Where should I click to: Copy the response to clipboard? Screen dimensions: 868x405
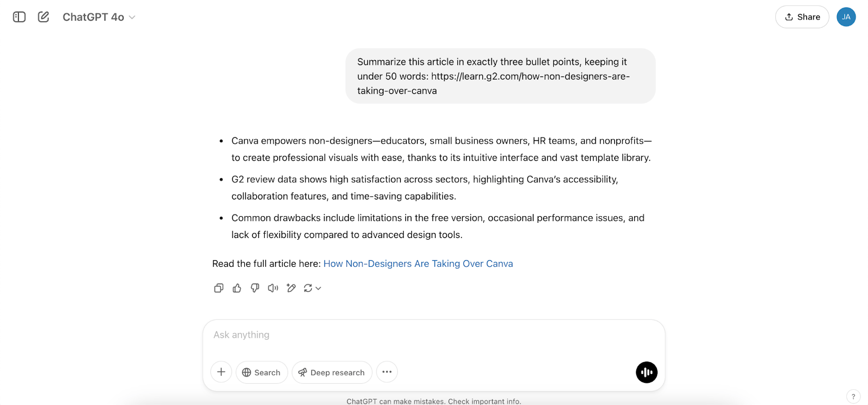click(219, 288)
